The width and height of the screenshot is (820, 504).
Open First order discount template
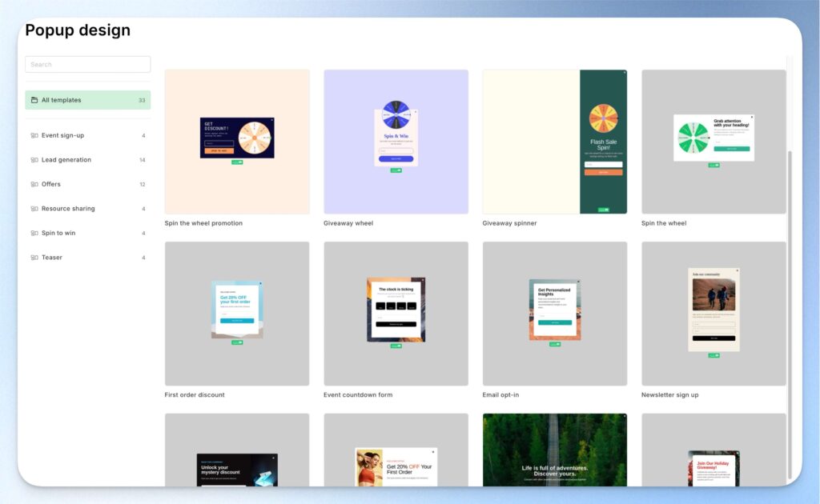tap(237, 314)
